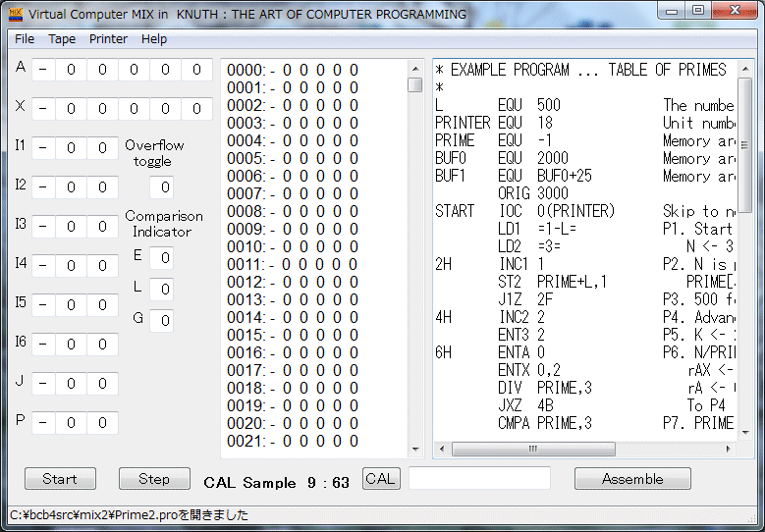Click the I2 register first byte field
Screen dimensions: 765x532
[72, 187]
